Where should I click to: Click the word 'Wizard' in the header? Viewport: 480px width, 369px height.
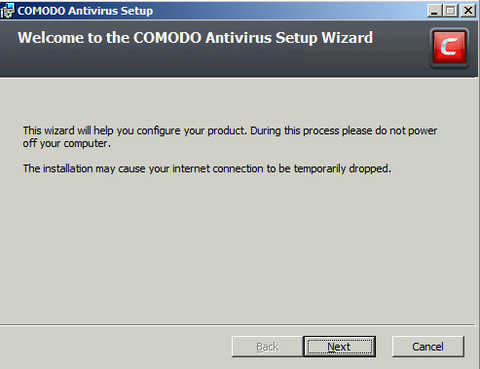(347, 37)
